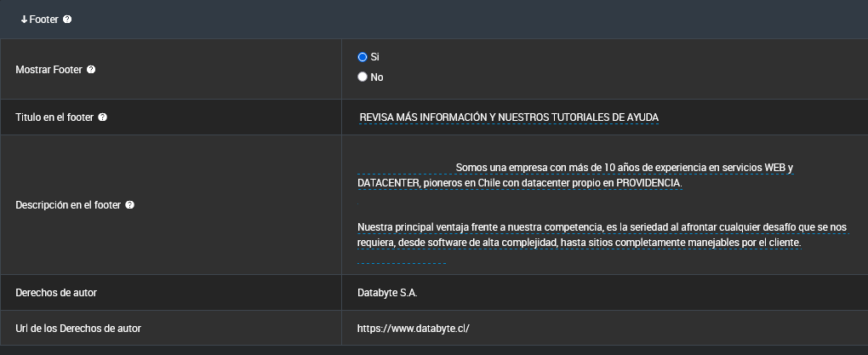Click the help icon beside the Footer heading
The width and height of the screenshot is (868, 355).
click(x=67, y=19)
